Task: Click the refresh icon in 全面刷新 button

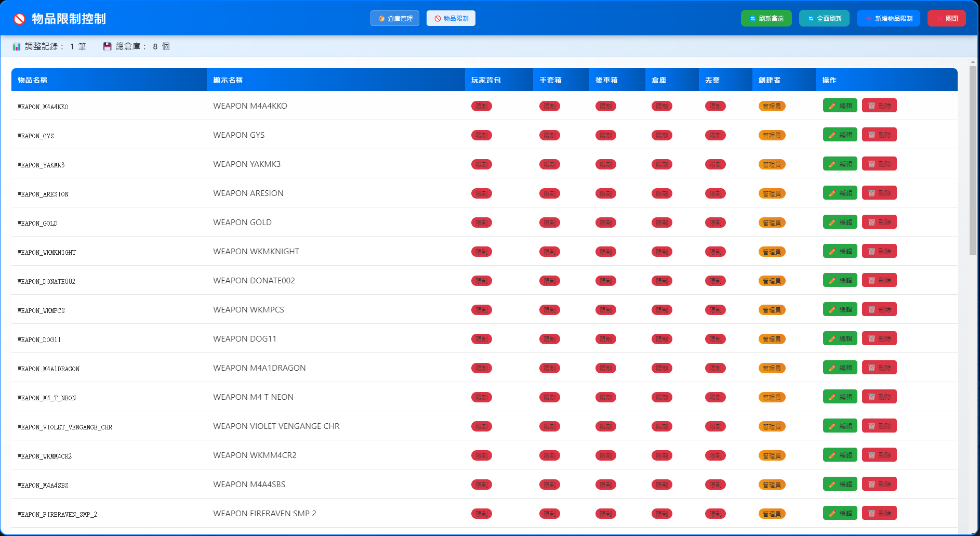Action: pyautogui.click(x=811, y=19)
